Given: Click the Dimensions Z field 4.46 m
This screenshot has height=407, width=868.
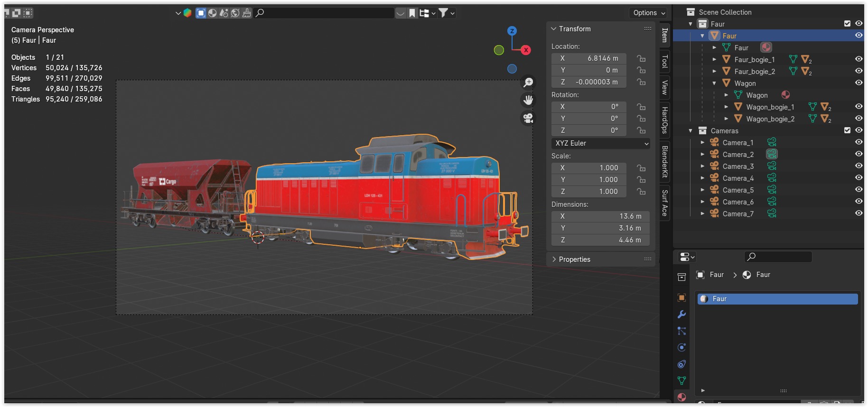Looking at the screenshot, I should (x=600, y=240).
